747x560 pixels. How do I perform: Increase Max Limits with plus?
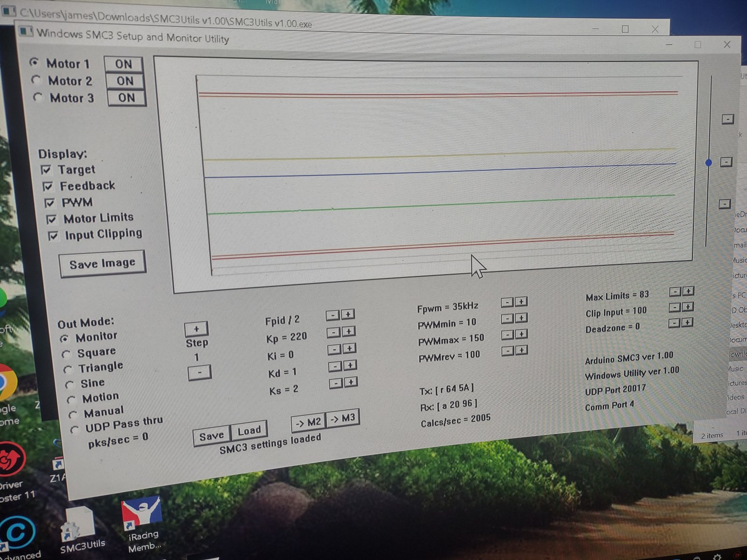pos(688,291)
